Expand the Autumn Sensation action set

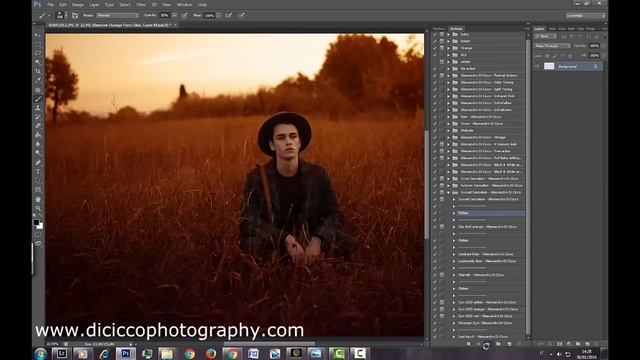pos(449,185)
